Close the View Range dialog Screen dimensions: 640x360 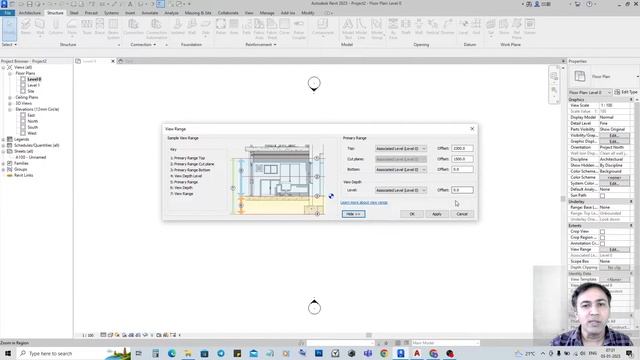(x=472, y=129)
